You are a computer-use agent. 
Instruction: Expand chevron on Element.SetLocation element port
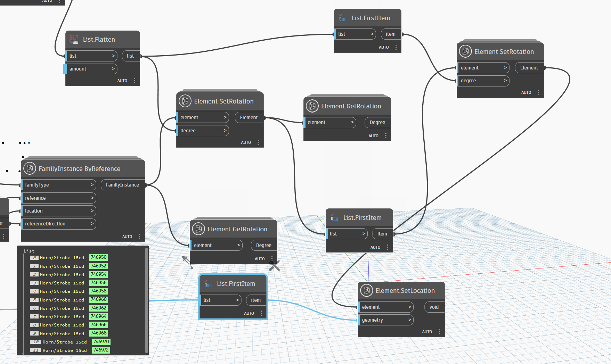410,307
